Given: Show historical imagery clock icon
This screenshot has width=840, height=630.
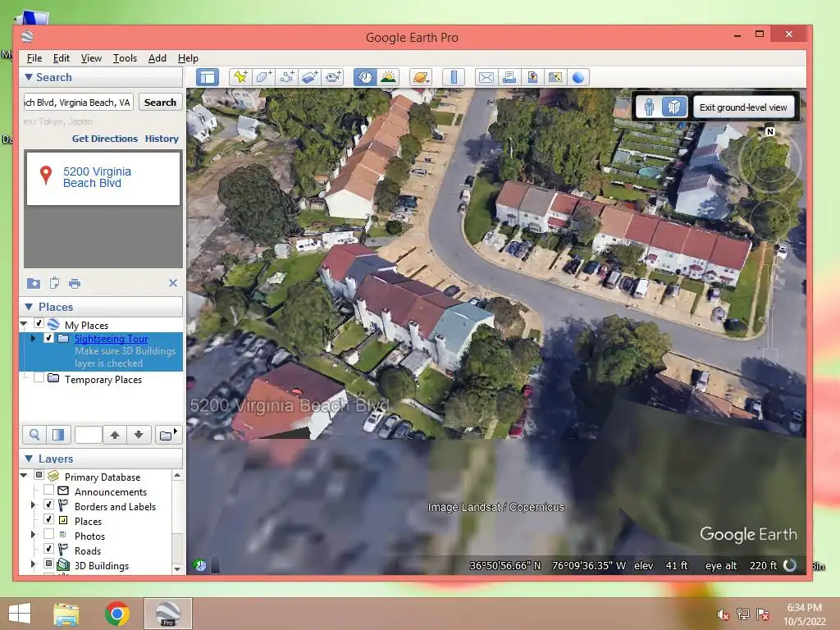Looking at the screenshot, I should (x=365, y=78).
